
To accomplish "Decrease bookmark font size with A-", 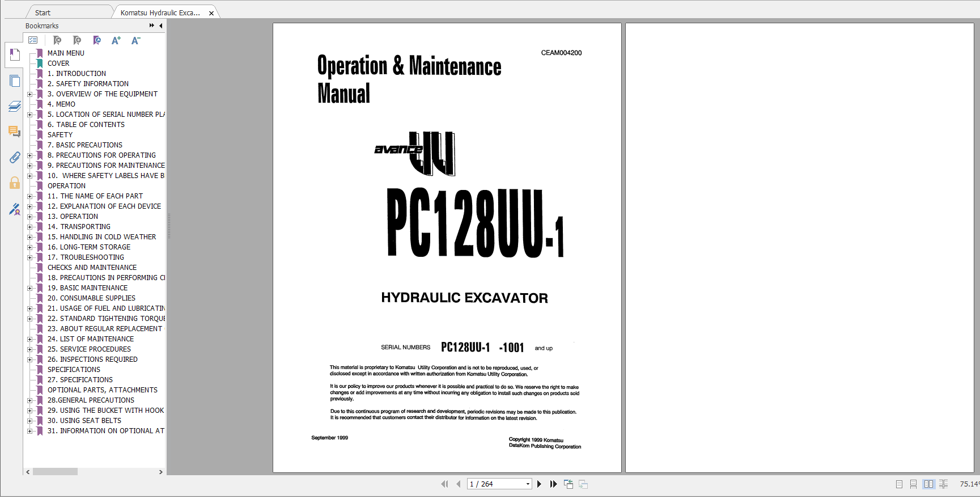I will click(x=135, y=40).
